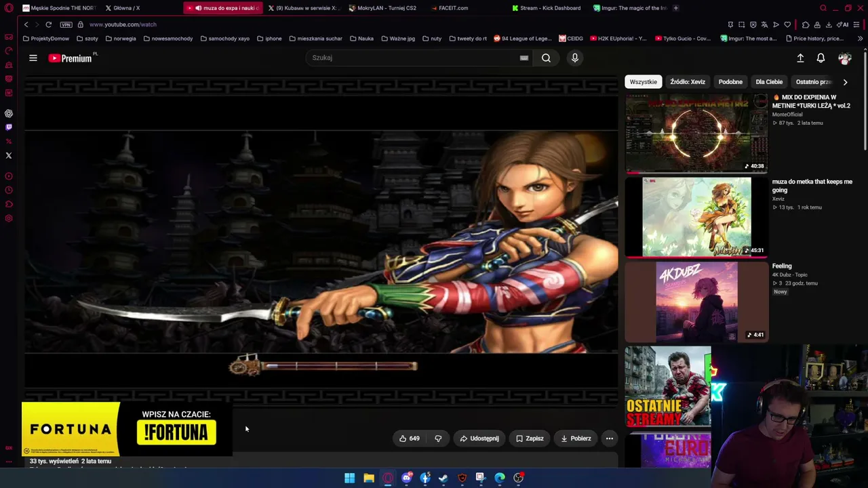Open the Opera sidebar player icon
This screenshot has width=868, height=488.
(x=9, y=177)
